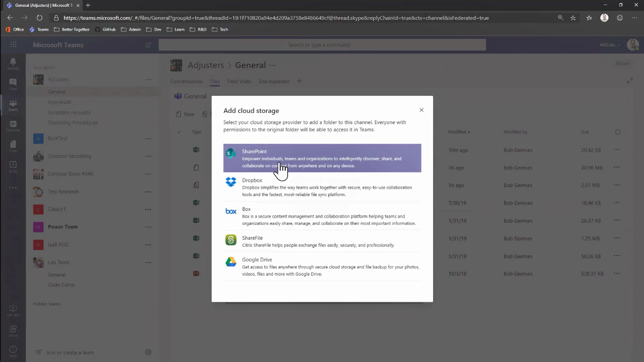Expand channel content to full screen
This screenshot has width=644, height=362.
(630, 81)
